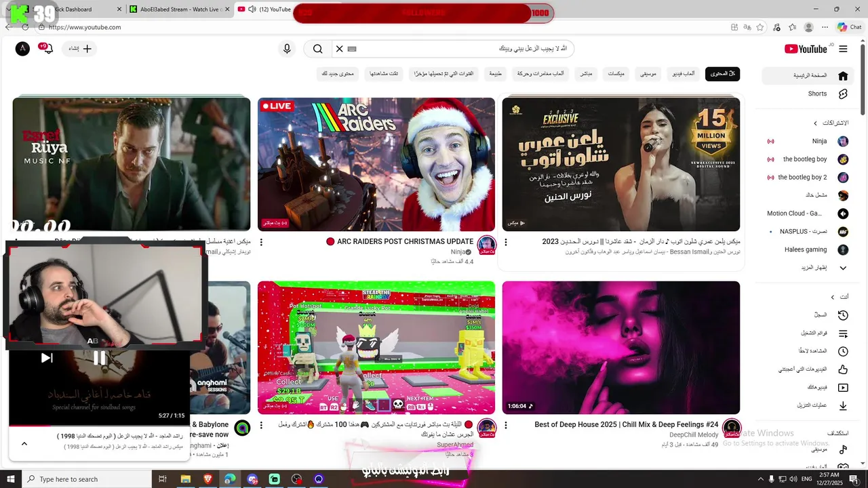Open Subscriptions (الاشتراكات) section chevron
Image resolution: width=868 pixels, height=488 pixels.
point(816,123)
